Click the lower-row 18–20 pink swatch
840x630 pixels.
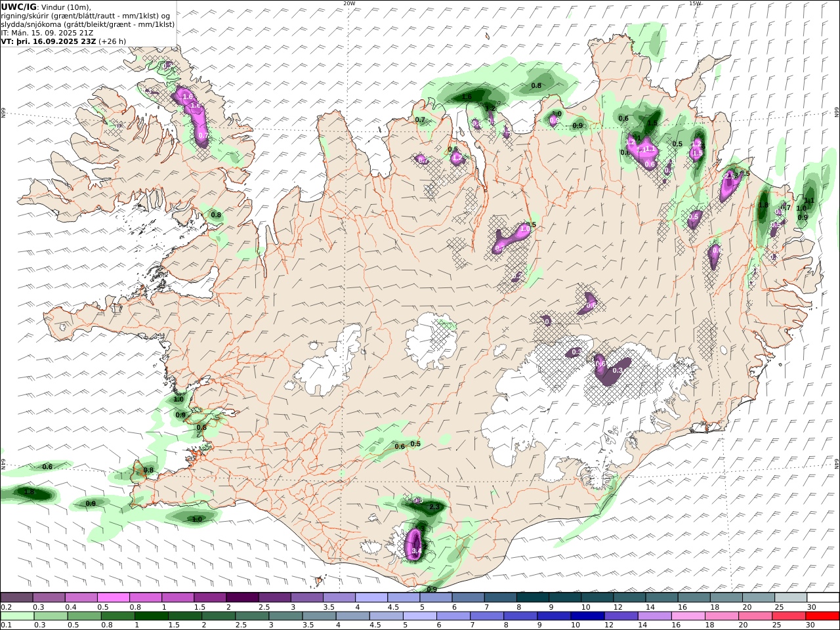click(722, 616)
